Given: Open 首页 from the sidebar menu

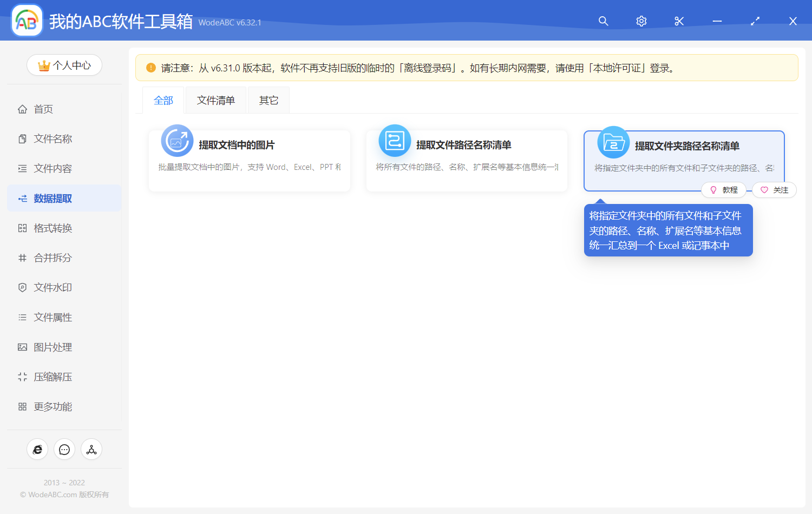Looking at the screenshot, I should pos(43,109).
